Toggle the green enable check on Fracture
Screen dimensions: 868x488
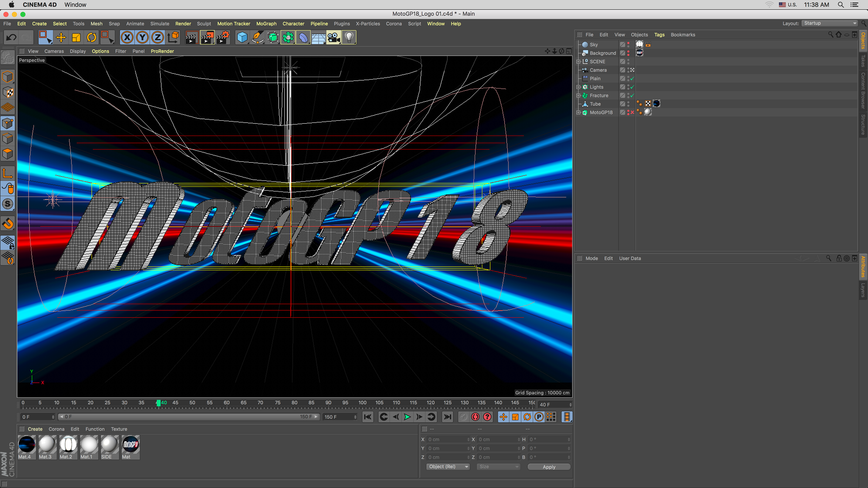(x=632, y=95)
